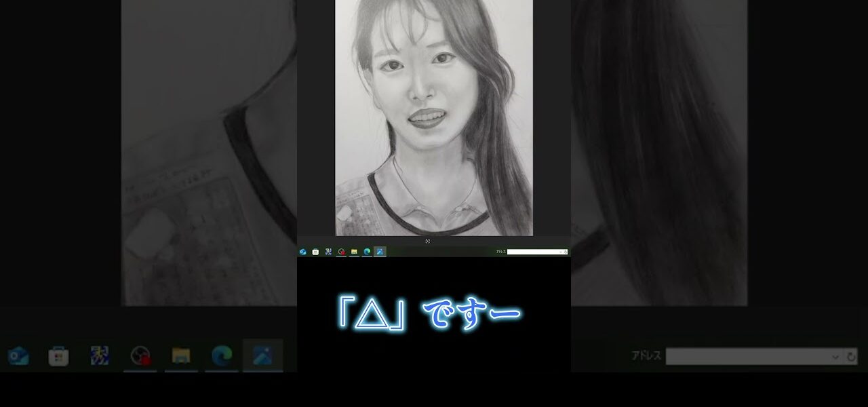
Task: Select Photos app in the enlarged blurred taskbar
Action: tap(262, 355)
